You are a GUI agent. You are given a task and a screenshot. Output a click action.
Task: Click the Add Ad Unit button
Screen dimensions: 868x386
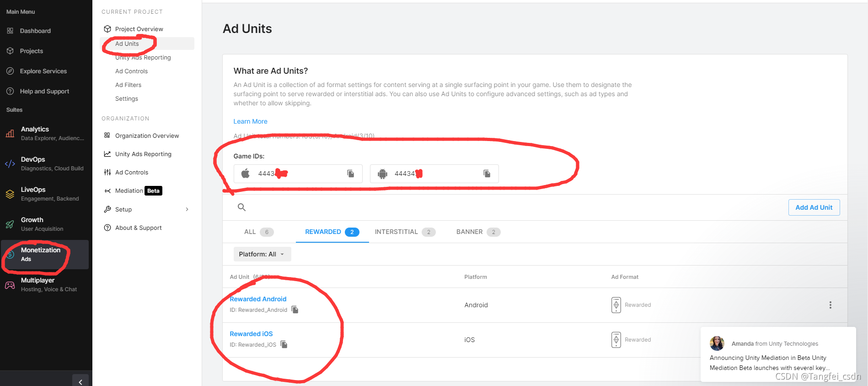pyautogui.click(x=814, y=207)
